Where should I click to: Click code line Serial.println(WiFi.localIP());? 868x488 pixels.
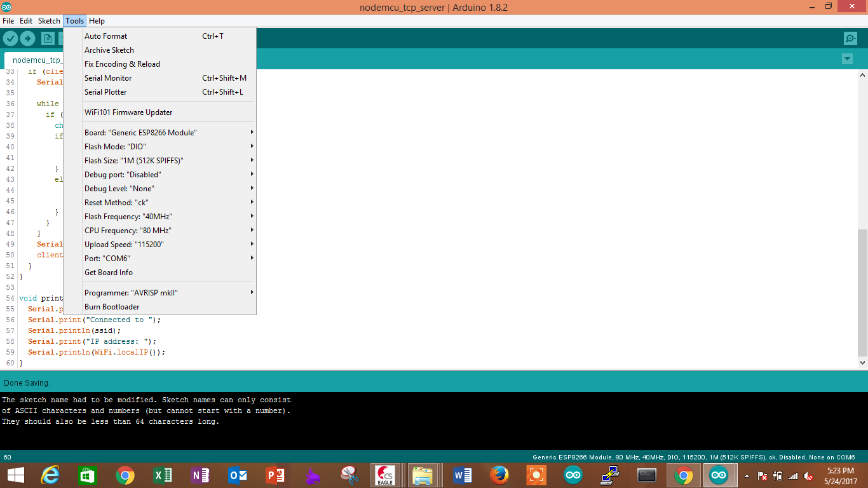click(97, 352)
